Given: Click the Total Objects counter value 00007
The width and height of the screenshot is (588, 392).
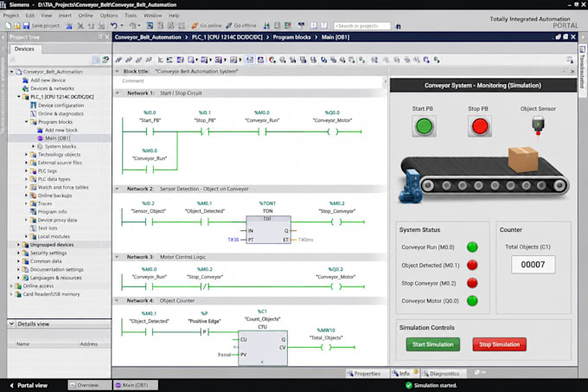Looking at the screenshot, I should [x=533, y=265].
